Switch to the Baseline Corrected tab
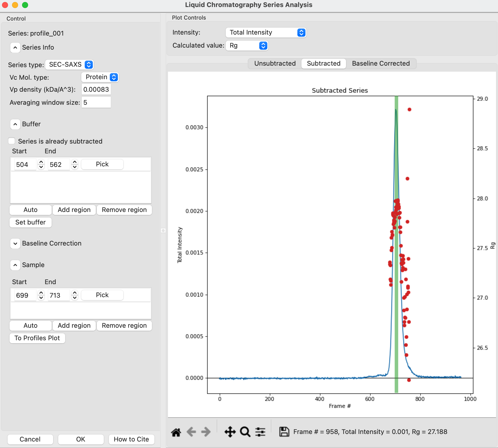 (381, 64)
